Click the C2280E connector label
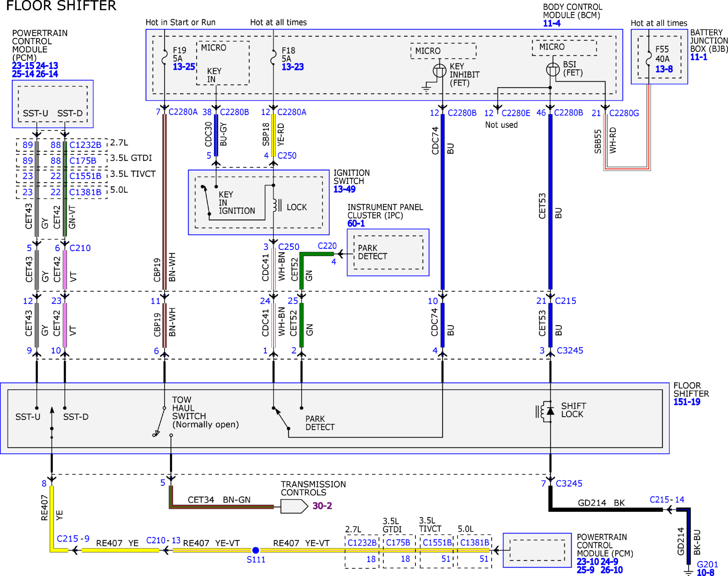The height and width of the screenshot is (576, 728). point(516,113)
